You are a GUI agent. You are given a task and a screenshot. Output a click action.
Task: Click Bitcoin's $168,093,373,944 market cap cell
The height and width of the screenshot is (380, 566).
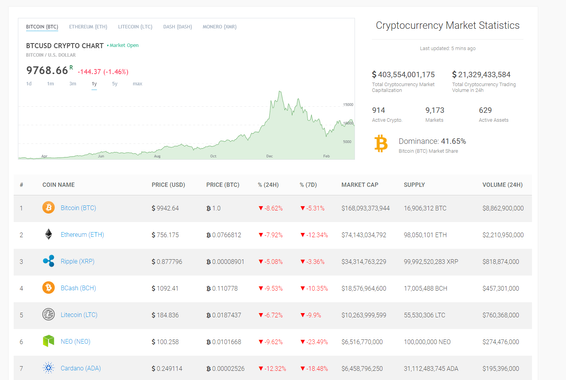[366, 208]
